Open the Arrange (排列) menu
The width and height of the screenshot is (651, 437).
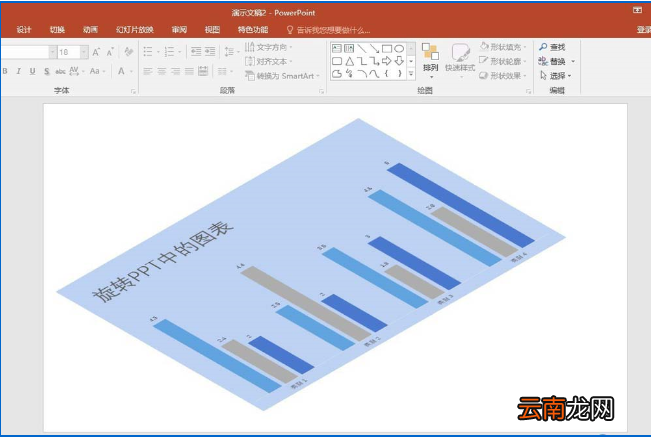point(431,61)
